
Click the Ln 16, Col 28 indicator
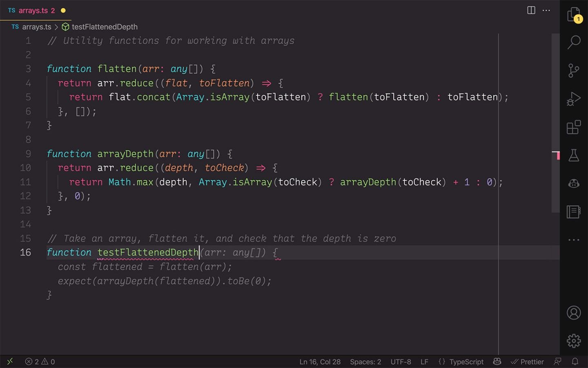point(320,362)
